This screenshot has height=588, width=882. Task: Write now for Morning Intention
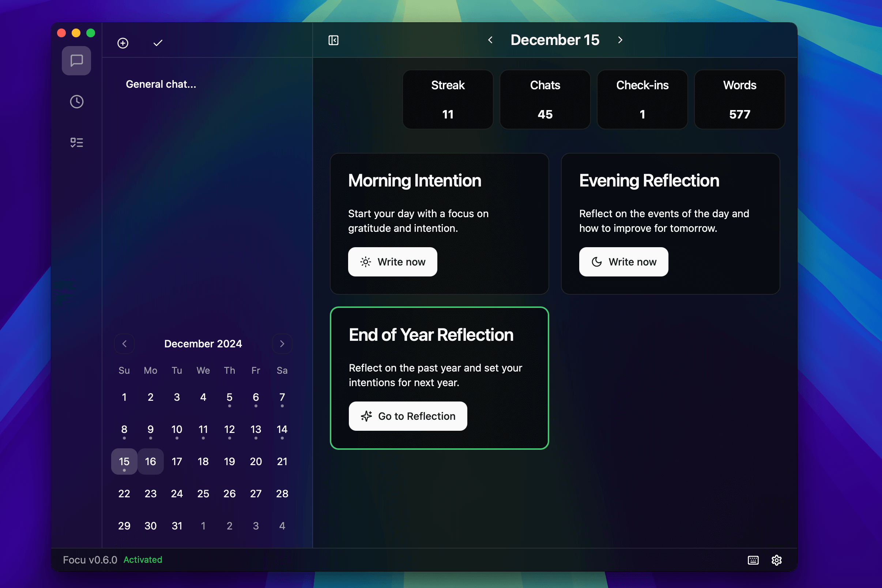(392, 262)
